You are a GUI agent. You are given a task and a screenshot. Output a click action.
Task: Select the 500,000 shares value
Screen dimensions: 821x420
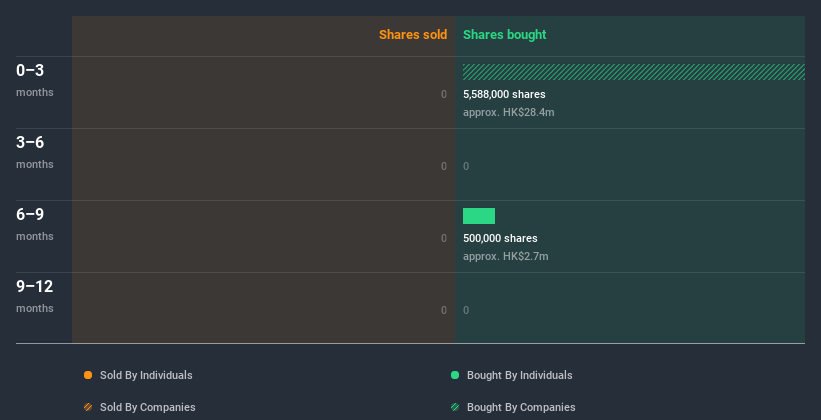[500, 238]
